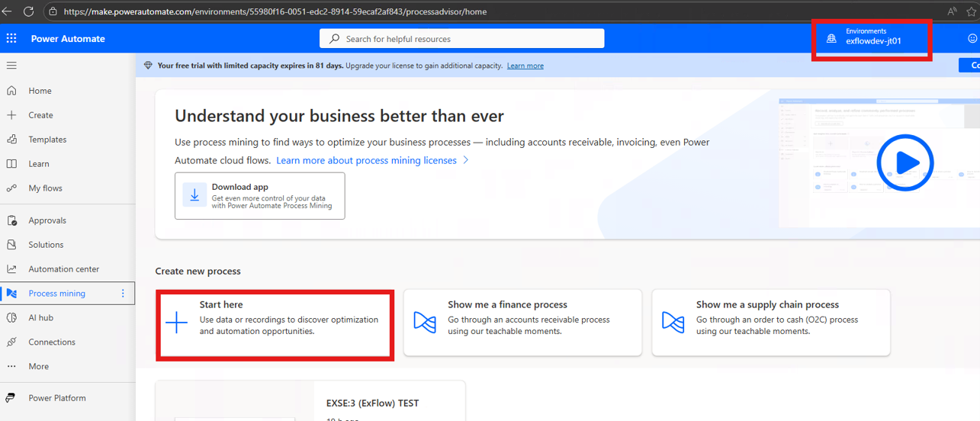This screenshot has width=980, height=421.
Task: Click the finance process card icon
Action: pyautogui.click(x=425, y=322)
